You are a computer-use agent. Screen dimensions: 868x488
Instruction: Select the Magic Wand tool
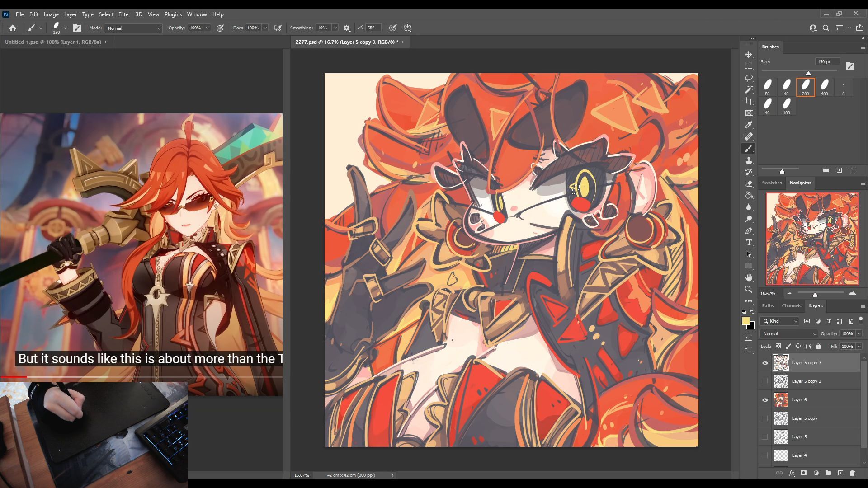coord(749,89)
